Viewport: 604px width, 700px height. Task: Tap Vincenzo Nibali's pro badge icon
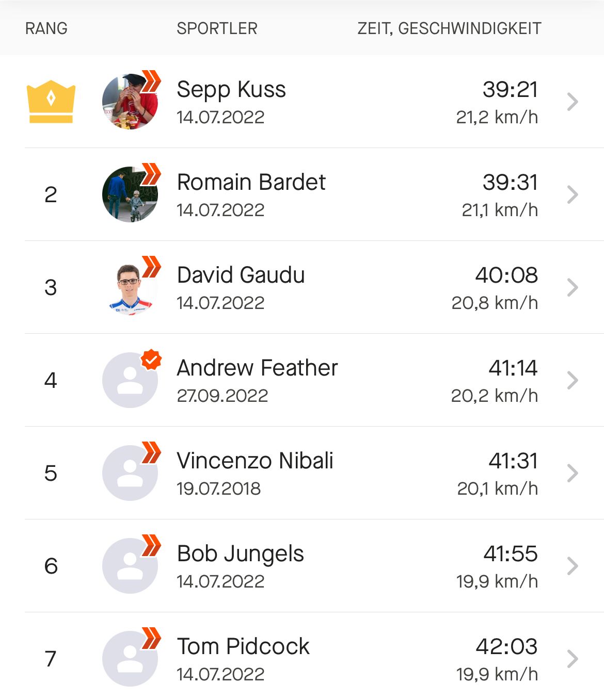tap(151, 452)
